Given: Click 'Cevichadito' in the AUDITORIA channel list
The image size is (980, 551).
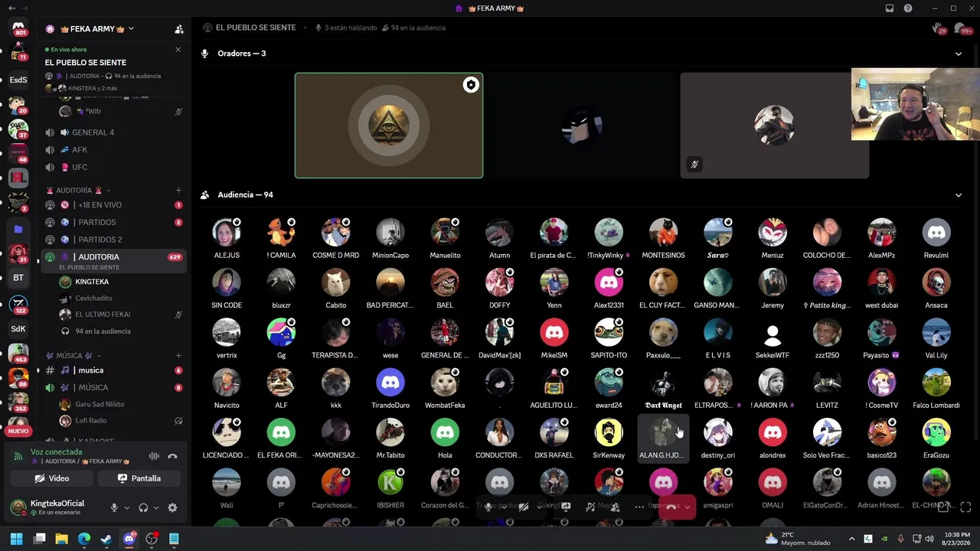Looking at the screenshot, I should 93,298.
